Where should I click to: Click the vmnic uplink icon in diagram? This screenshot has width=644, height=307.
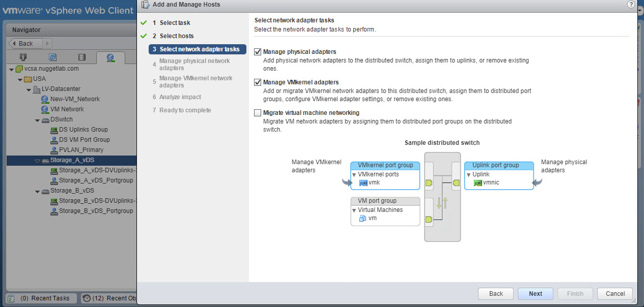478,183
